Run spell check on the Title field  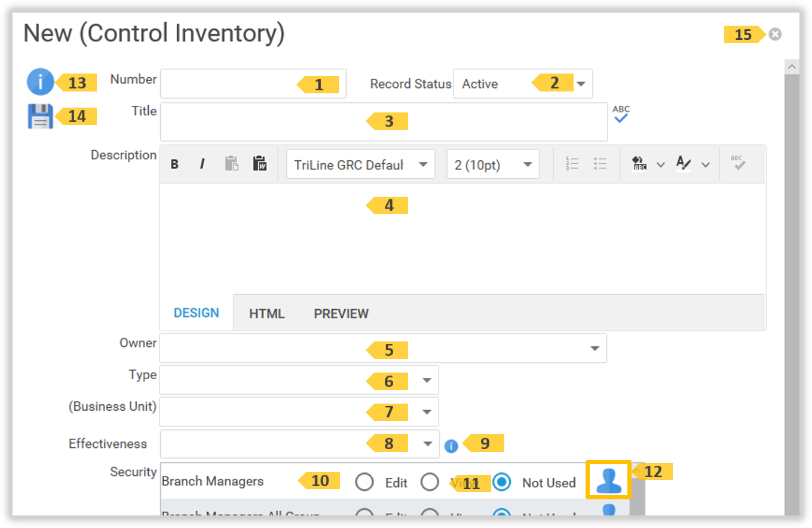[x=621, y=114]
